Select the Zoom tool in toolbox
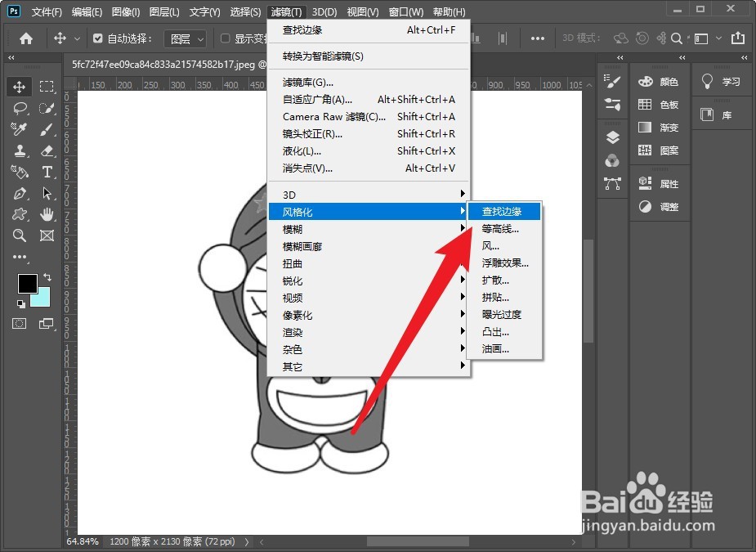 pyautogui.click(x=20, y=236)
